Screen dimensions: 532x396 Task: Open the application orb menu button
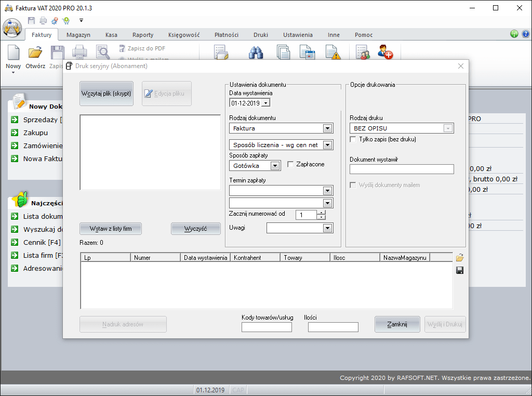point(12,27)
